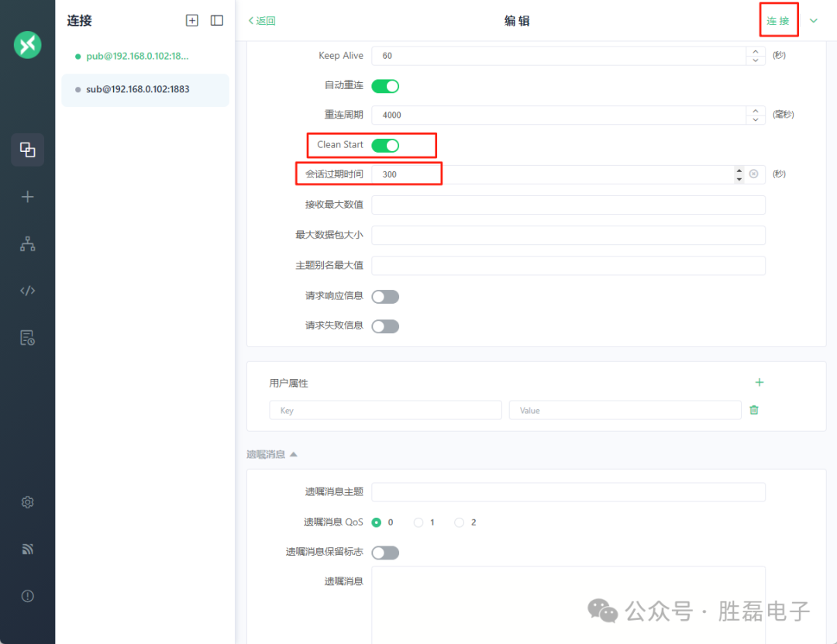Image resolution: width=837 pixels, height=644 pixels.
Task: Click the user property Value field
Action: click(x=625, y=410)
